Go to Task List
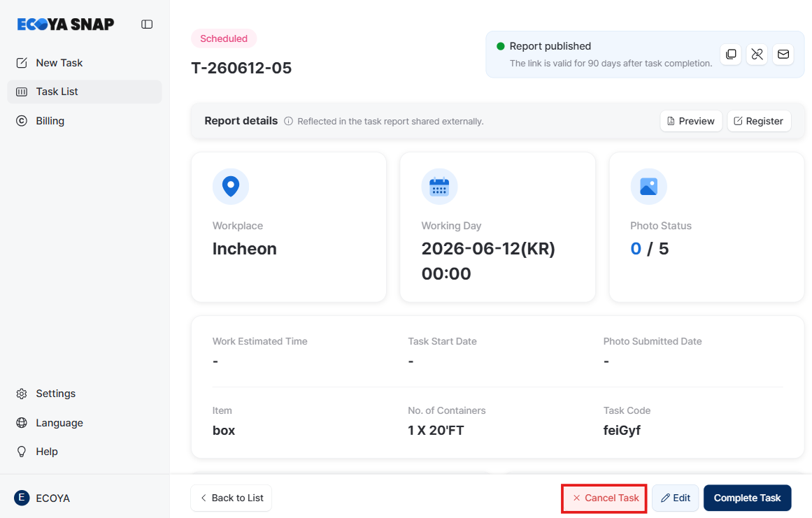The image size is (812, 518). coord(85,92)
